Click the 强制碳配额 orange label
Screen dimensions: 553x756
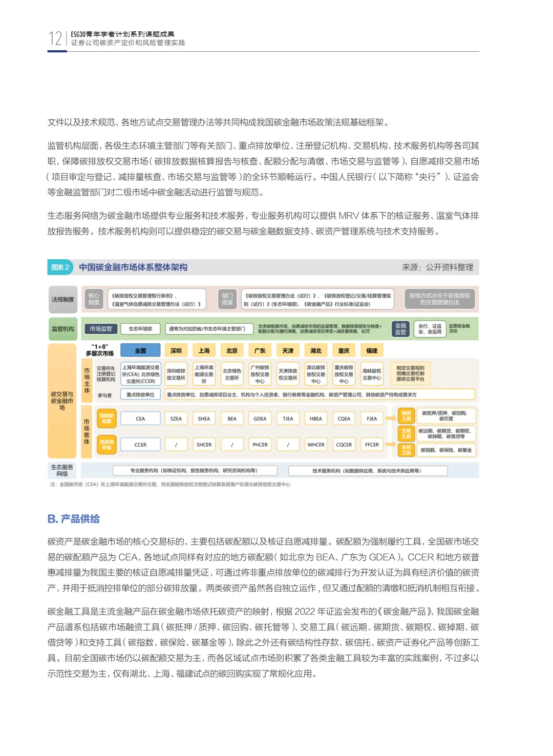click(x=107, y=418)
